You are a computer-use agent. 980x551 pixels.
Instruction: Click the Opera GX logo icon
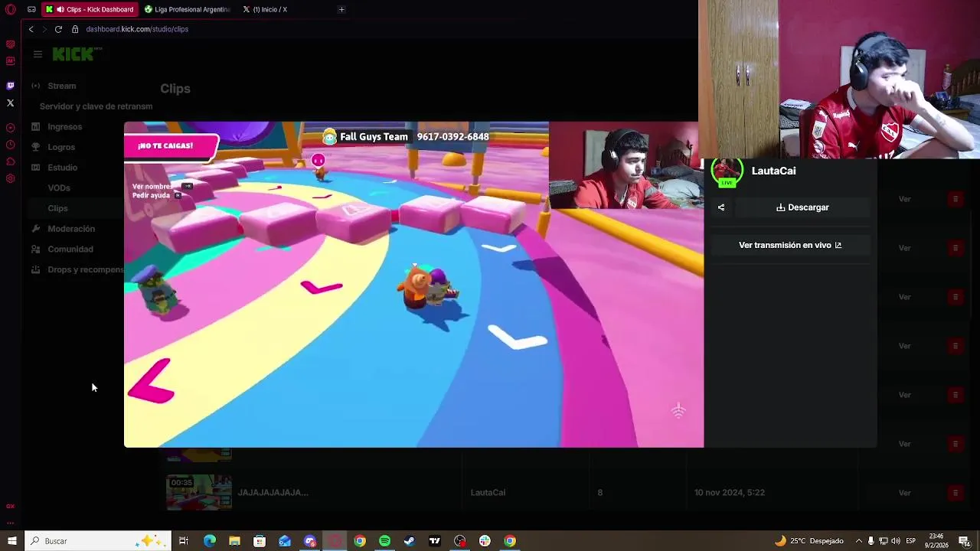(x=11, y=9)
